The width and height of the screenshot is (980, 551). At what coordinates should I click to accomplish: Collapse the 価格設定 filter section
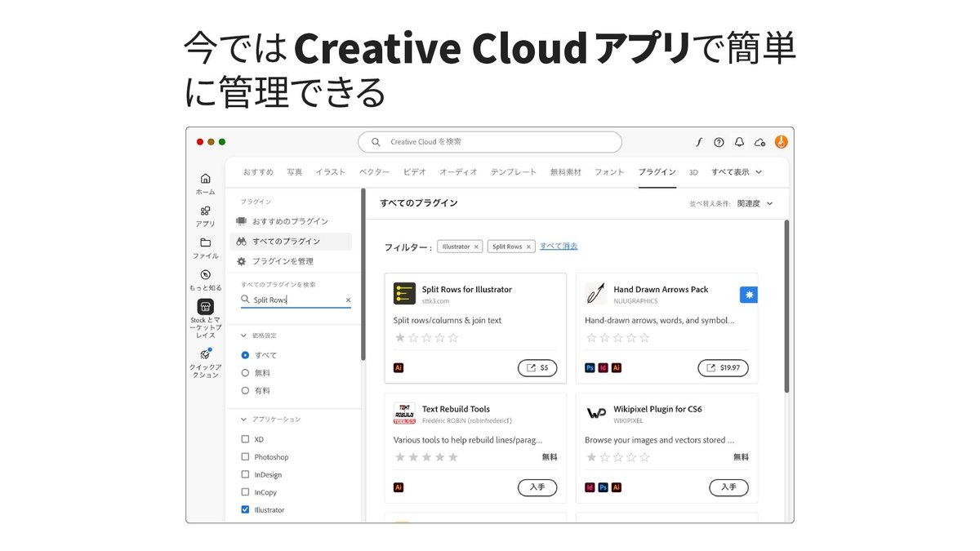point(243,335)
